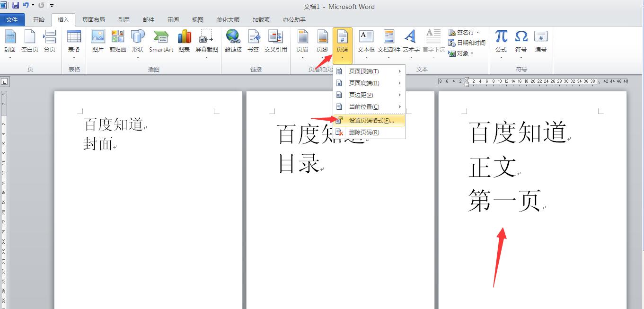Click the text 封面 on first page
Screen dimensions: 644x309
[x=98, y=144]
